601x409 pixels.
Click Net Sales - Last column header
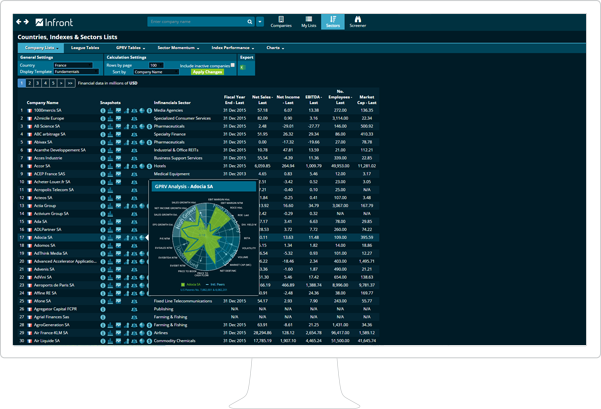tap(262, 100)
